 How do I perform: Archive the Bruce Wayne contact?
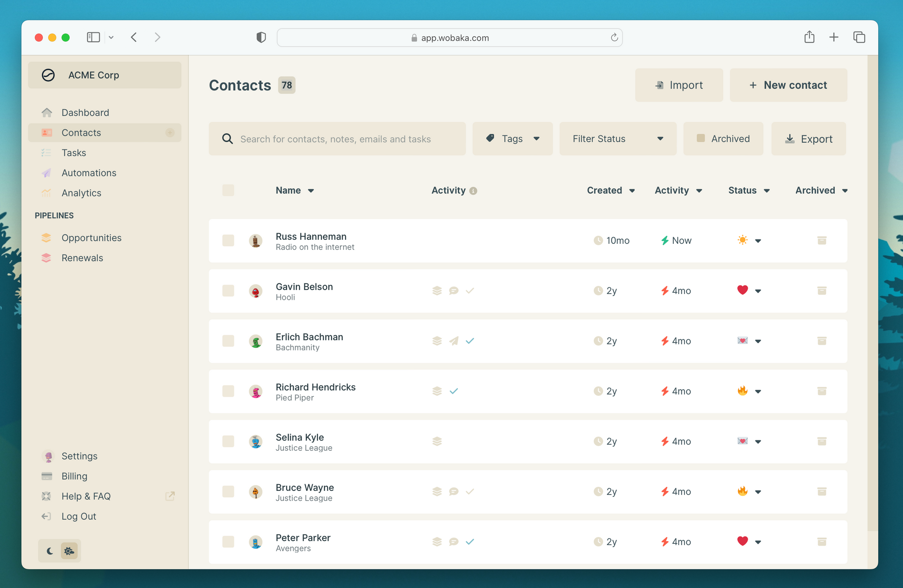[x=822, y=491]
